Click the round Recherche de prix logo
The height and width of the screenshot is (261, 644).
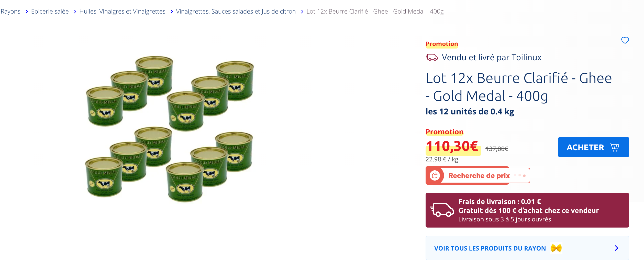coord(435,175)
